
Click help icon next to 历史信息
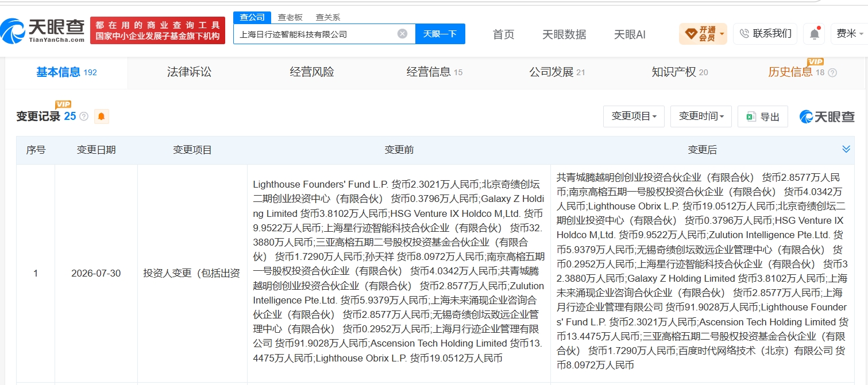point(832,72)
